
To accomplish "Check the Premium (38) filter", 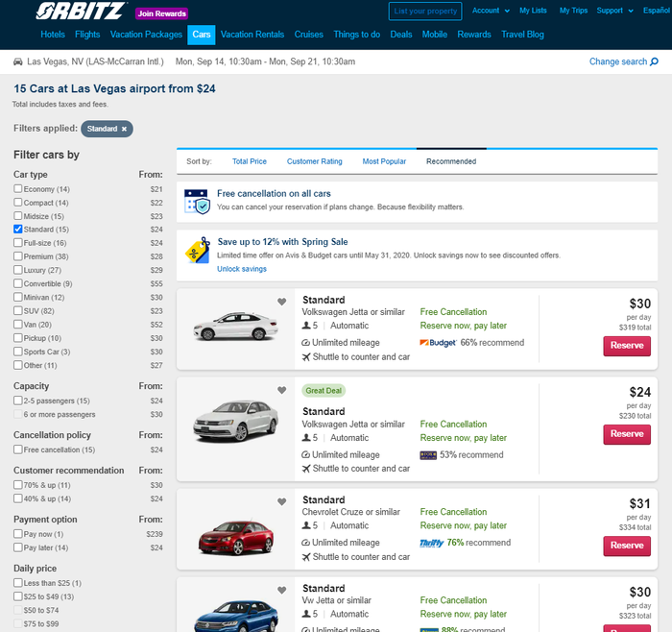I will (x=18, y=256).
